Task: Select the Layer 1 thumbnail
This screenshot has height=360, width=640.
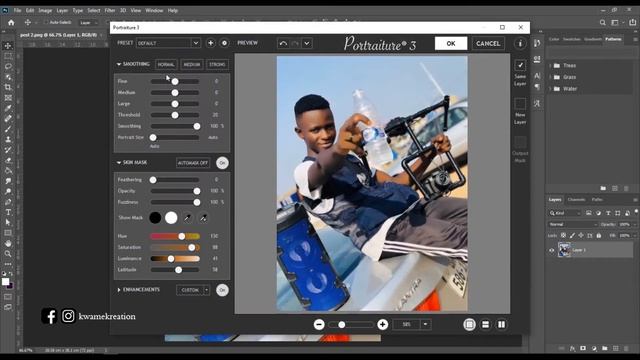Action: 564,250
